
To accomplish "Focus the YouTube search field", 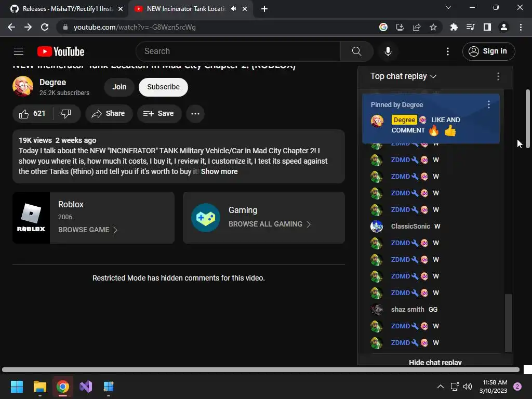I will 238,51.
